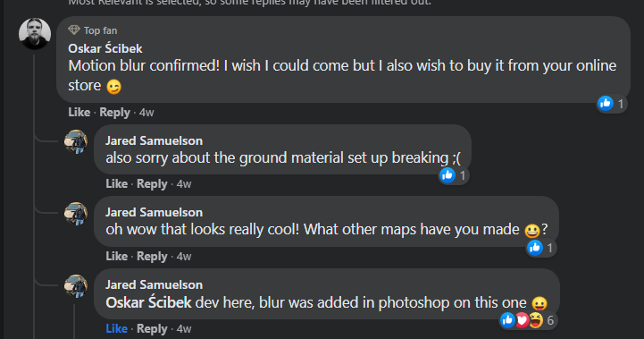Reply to the 'ground material' comment
Viewport: 644px width, 339px height.
tap(152, 184)
